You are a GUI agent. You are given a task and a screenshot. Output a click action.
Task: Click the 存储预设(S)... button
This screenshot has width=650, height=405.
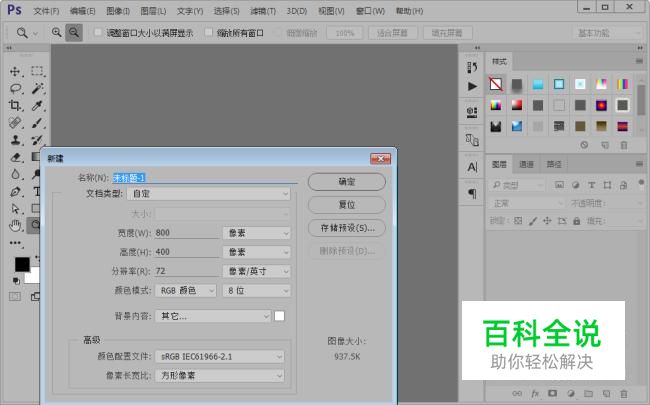tap(347, 228)
